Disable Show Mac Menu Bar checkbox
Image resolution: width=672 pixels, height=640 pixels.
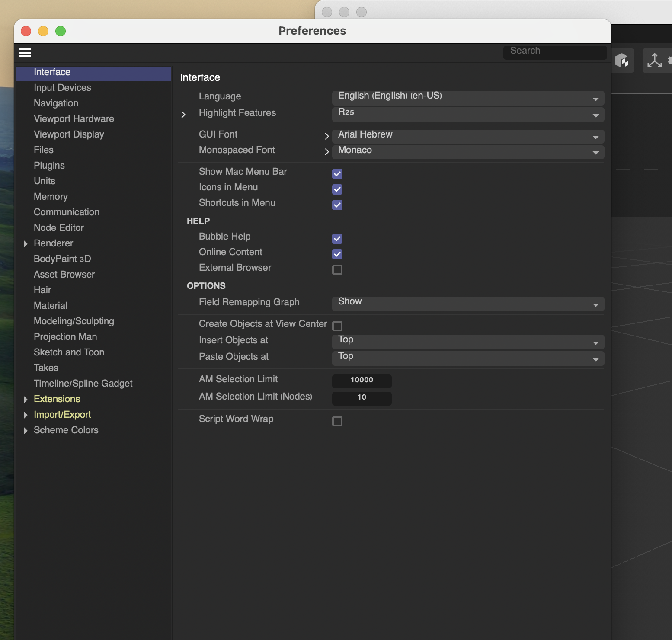[337, 174]
